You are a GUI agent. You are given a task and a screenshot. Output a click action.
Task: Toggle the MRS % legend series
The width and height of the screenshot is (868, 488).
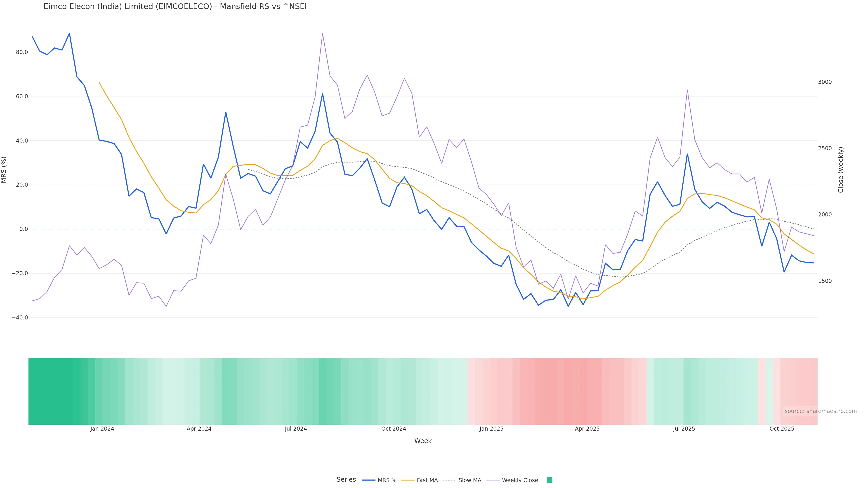[x=387, y=480]
